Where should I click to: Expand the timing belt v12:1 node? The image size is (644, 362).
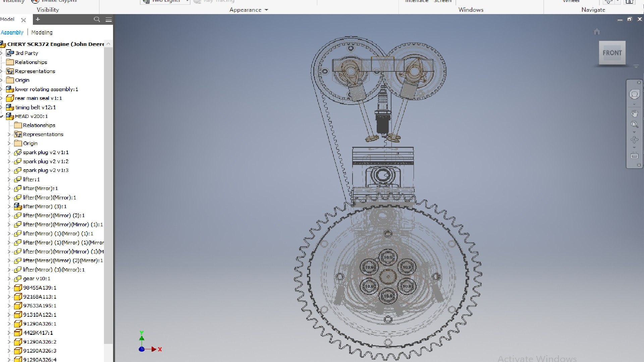(2, 107)
